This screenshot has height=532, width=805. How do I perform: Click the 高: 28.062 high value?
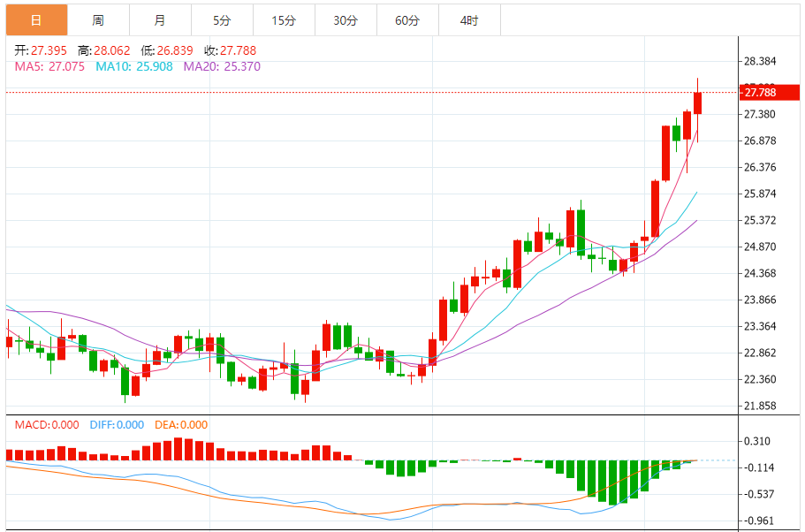[103, 50]
